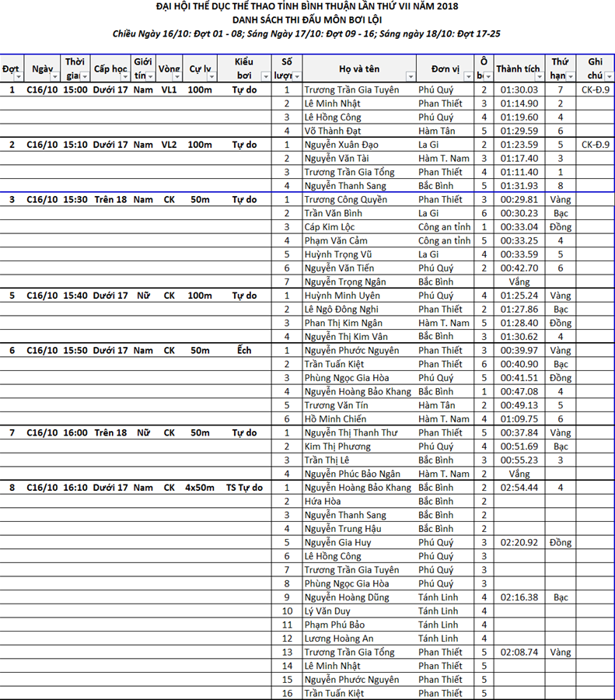Click the Ếch swim style cell

coord(244,351)
